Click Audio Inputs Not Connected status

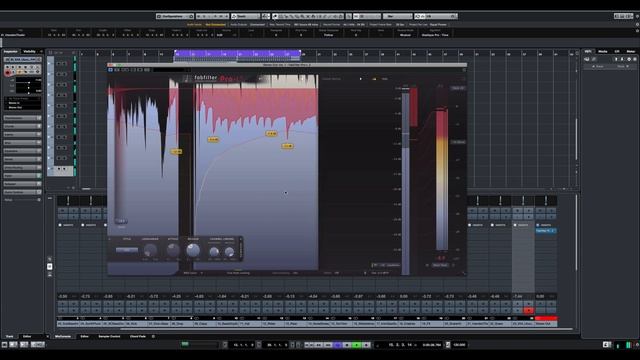tap(206, 24)
